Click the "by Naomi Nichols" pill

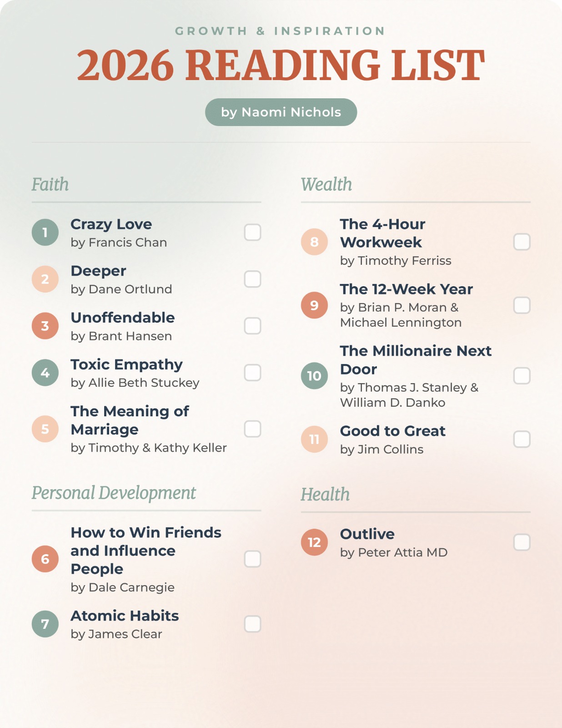coord(281,112)
